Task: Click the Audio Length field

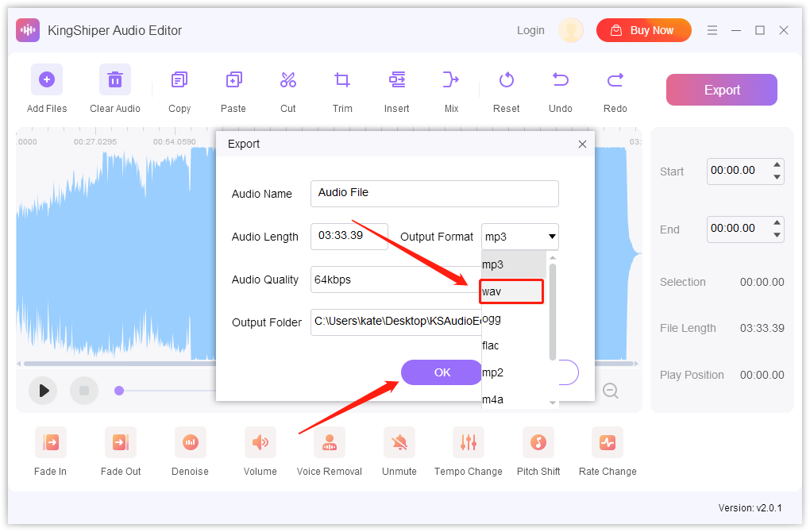Action: tap(349, 237)
